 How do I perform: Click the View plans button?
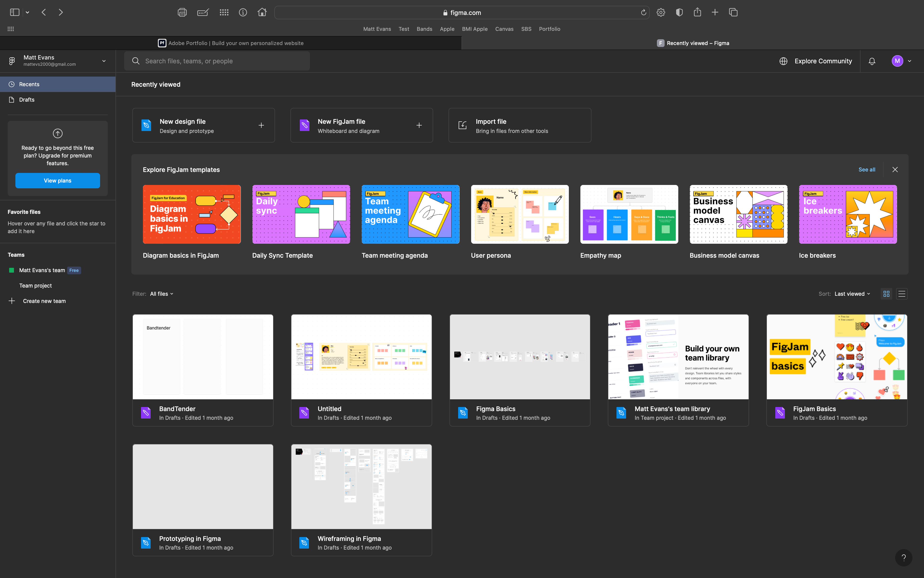[x=58, y=180]
